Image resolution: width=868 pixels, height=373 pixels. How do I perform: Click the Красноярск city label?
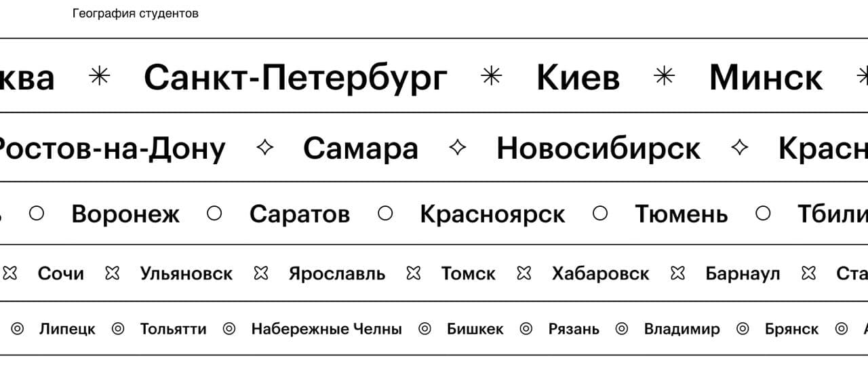492,215
